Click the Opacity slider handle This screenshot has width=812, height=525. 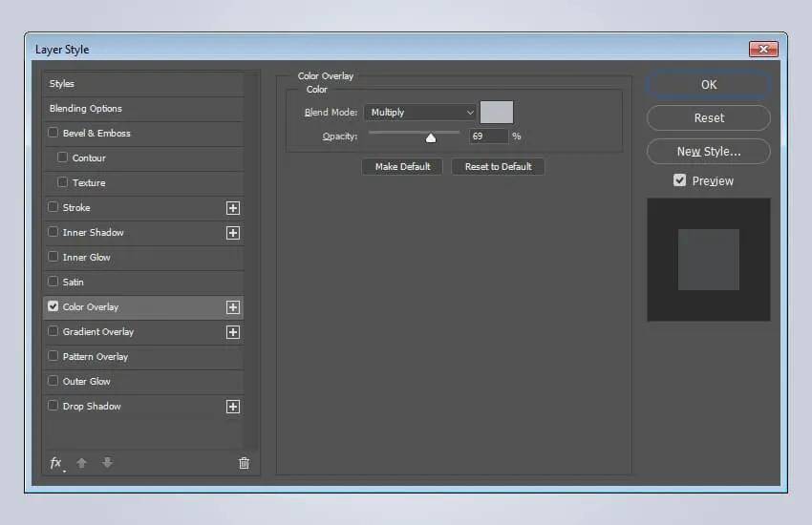[x=431, y=137]
